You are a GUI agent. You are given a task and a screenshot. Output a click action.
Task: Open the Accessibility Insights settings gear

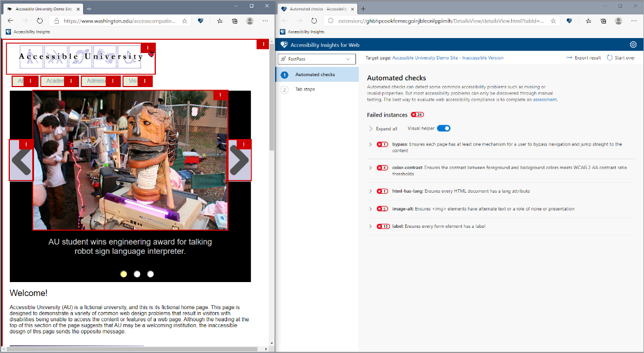633,44
